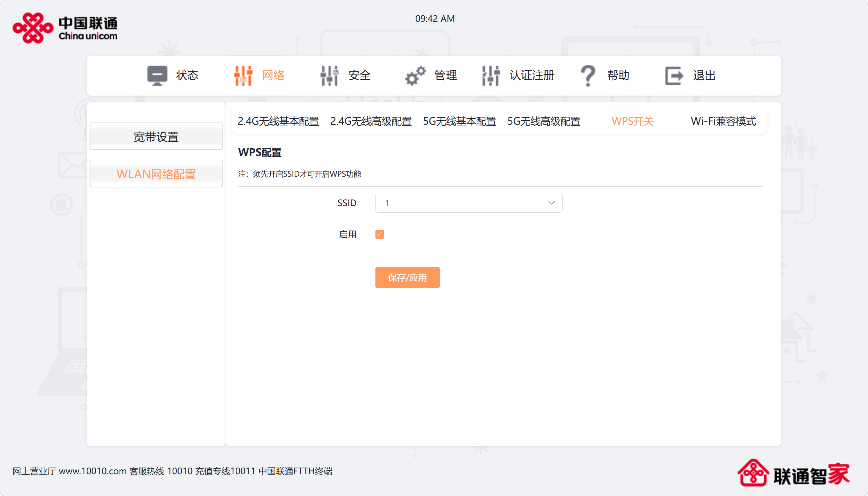Click the monitor icon for 状态
This screenshot has width=868, height=496.
point(157,75)
